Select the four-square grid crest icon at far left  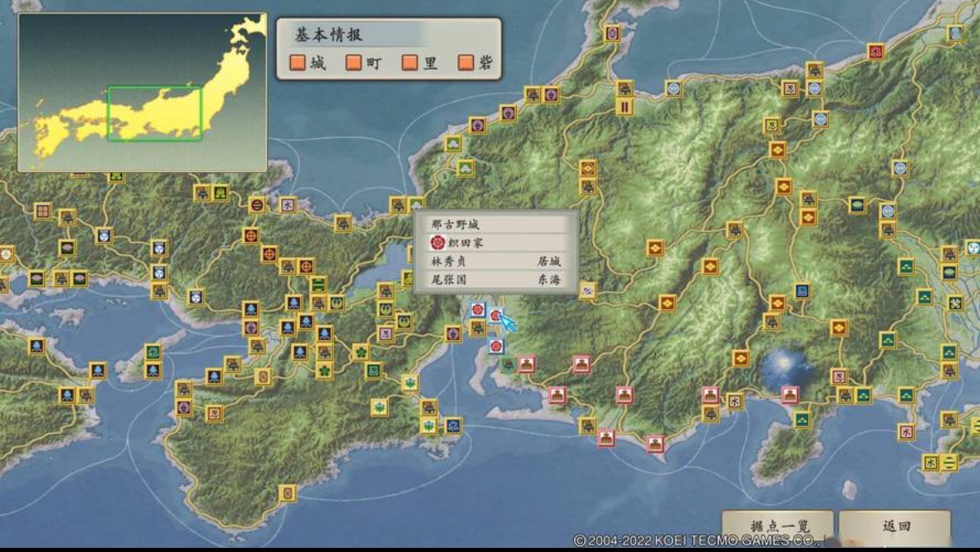(42, 211)
